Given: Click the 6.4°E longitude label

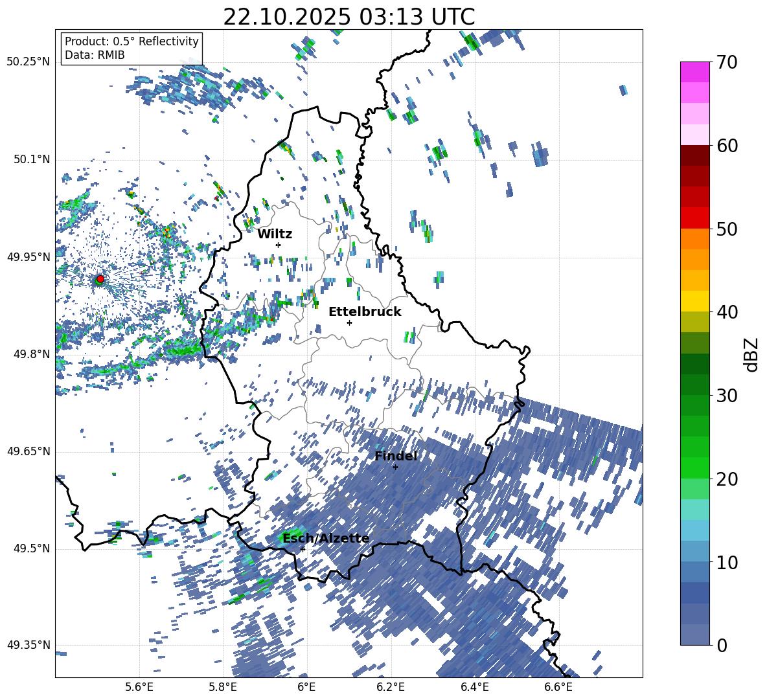Looking at the screenshot, I should (474, 687).
